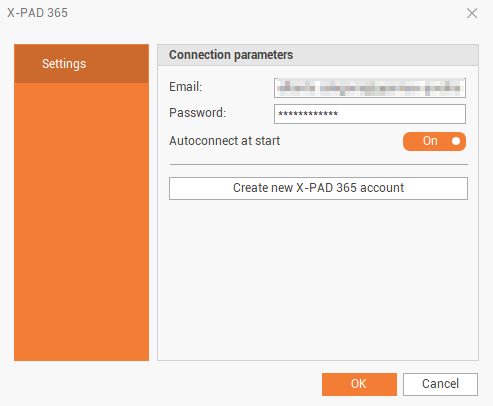Click empty orange sidebar area below Settings

pyautogui.click(x=81, y=222)
